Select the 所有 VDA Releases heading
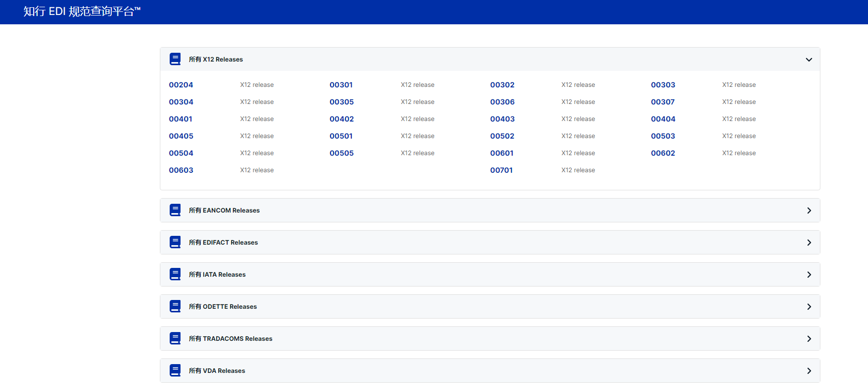The height and width of the screenshot is (391, 868). (x=217, y=371)
